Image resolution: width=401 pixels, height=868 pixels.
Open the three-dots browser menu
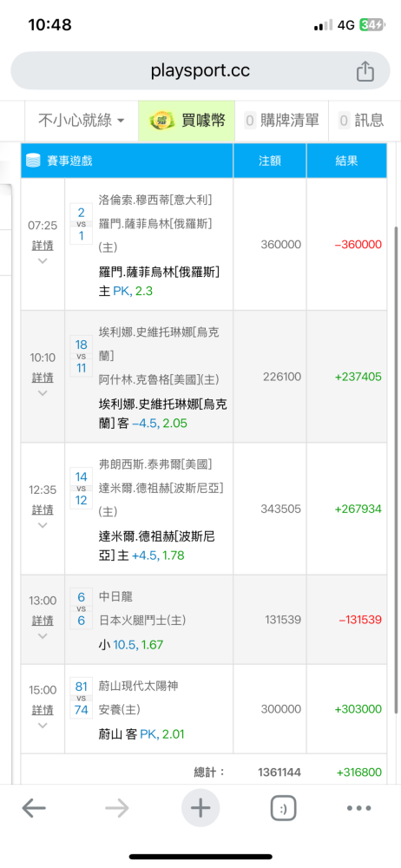pyautogui.click(x=358, y=809)
